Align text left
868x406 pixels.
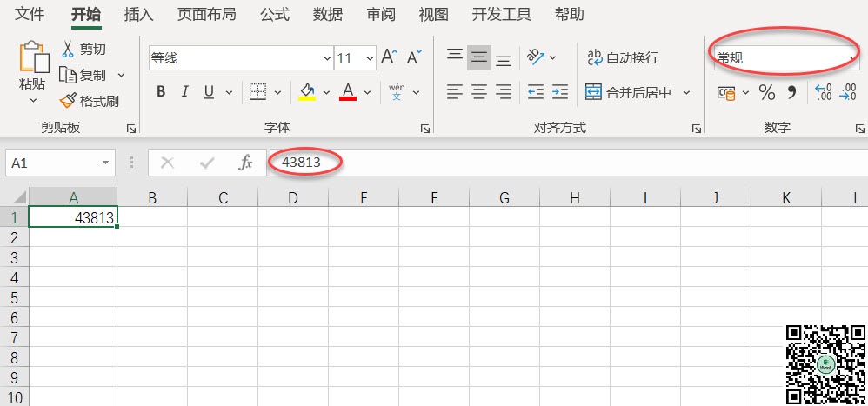click(455, 92)
